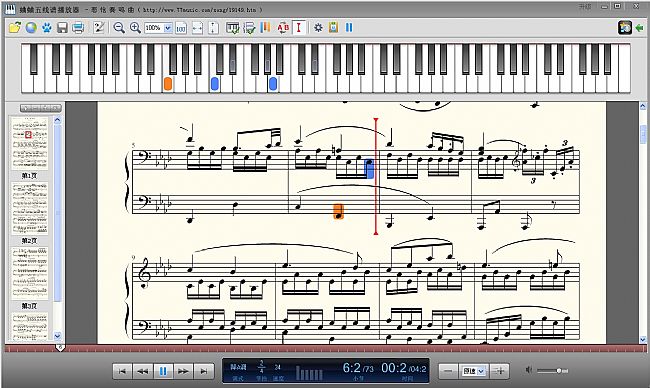The width and height of the screenshot is (650, 388).
Task: Click the progress marker on the red timeline
Action: [60, 347]
